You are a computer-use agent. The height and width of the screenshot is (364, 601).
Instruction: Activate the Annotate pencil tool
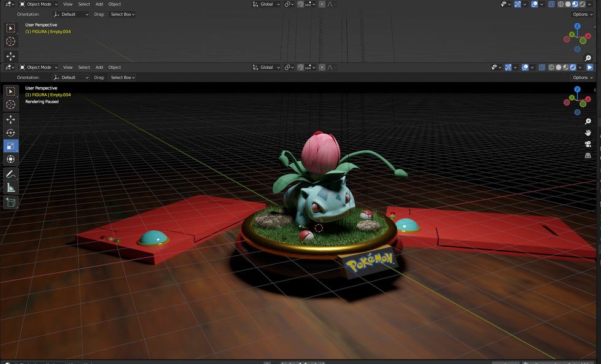pos(10,175)
